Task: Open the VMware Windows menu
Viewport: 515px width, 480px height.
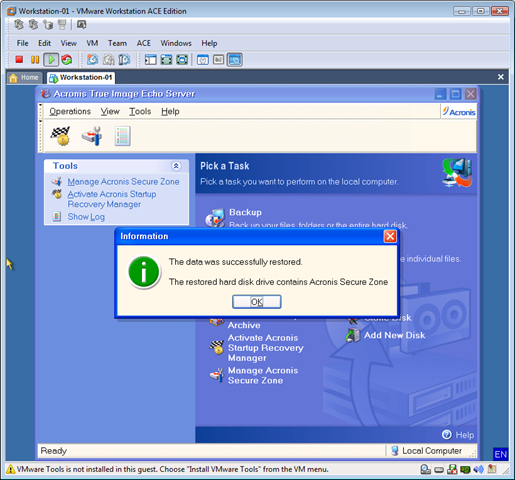Action: click(x=176, y=43)
